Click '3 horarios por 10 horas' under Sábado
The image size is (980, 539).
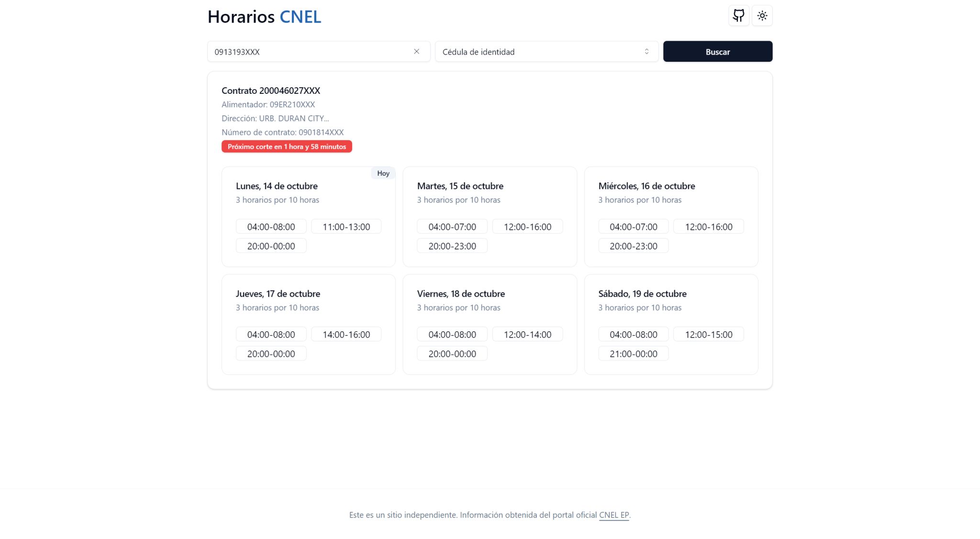click(640, 308)
